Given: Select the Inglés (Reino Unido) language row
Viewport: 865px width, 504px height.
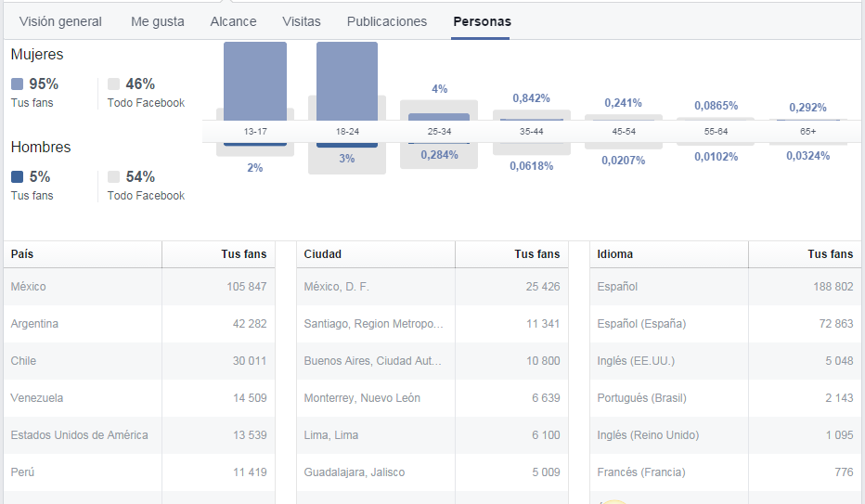Looking at the screenshot, I should 726,435.
